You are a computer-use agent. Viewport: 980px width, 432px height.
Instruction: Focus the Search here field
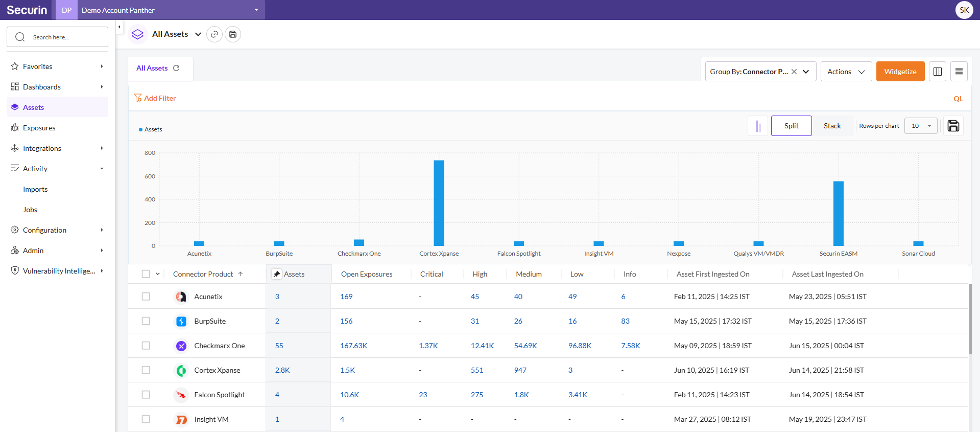point(57,37)
